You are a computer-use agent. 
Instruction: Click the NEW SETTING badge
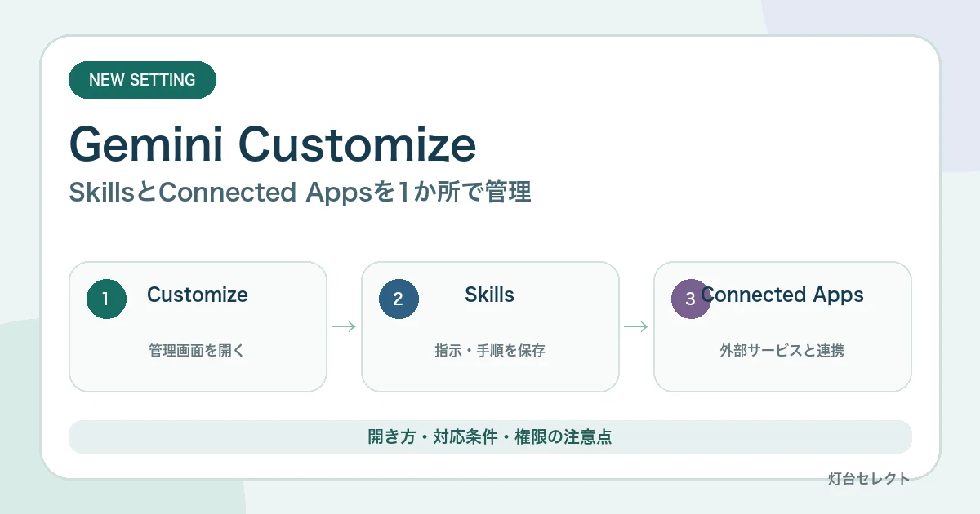coord(142,80)
